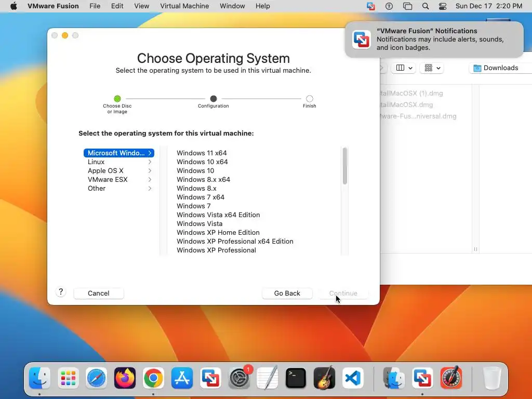532x399 pixels.
Task: Click the menu bar date and time
Action: (x=488, y=6)
